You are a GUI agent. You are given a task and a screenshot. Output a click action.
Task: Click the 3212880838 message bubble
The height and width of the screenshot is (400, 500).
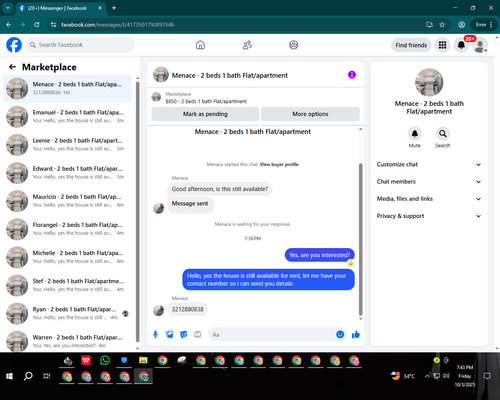tap(187, 309)
